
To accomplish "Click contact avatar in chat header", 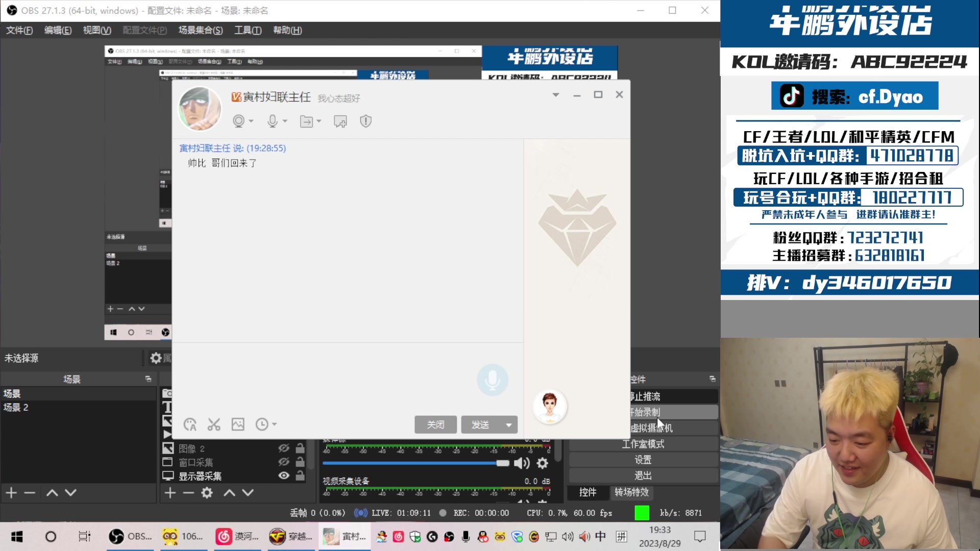I will coord(200,109).
